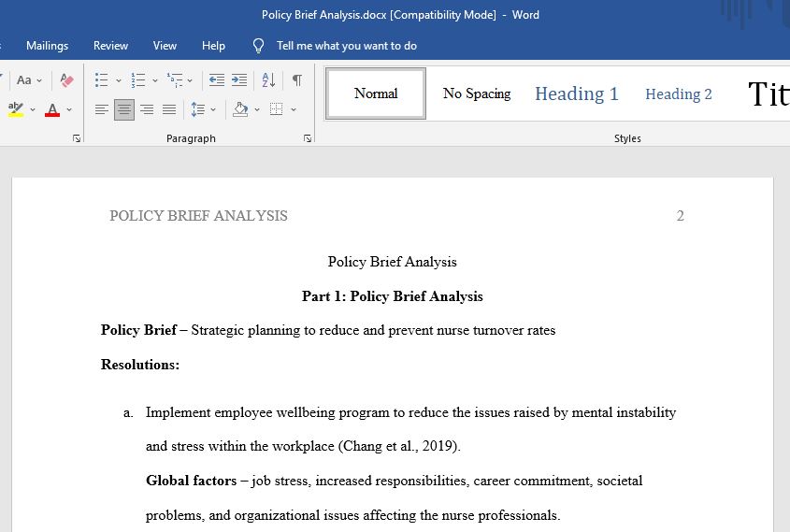This screenshot has width=790, height=532.
Task: Click the bold Resolutions: label
Action: click(x=140, y=365)
